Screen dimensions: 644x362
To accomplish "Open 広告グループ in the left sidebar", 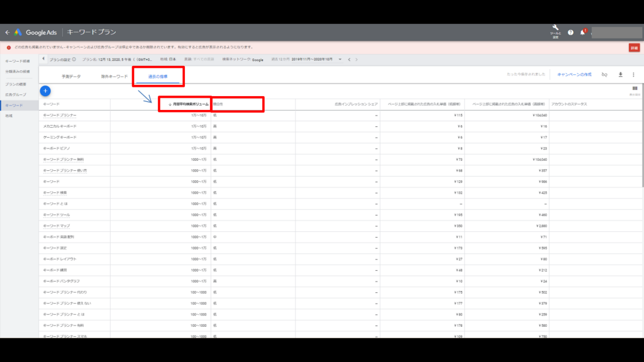I will [15, 94].
